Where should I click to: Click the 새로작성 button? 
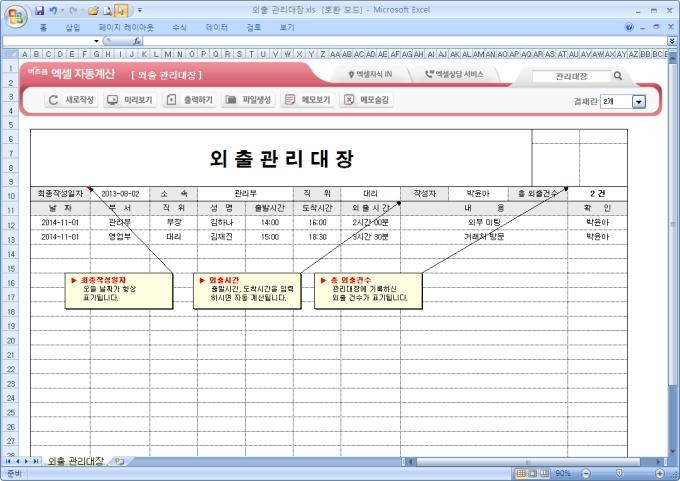pos(71,100)
